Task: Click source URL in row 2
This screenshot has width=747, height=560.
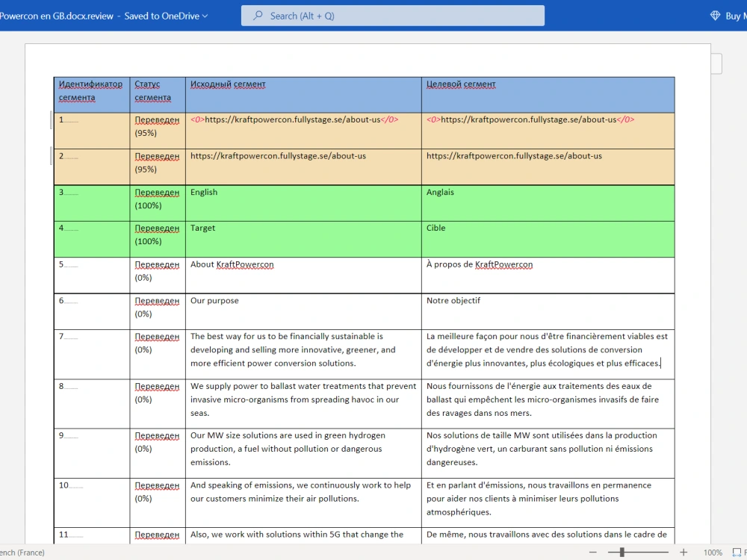Action: pyautogui.click(x=278, y=156)
